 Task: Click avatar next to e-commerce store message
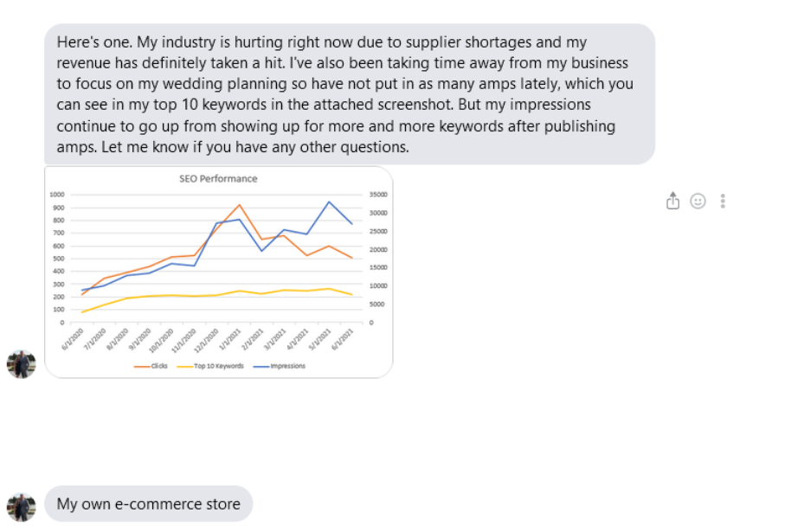(22, 508)
